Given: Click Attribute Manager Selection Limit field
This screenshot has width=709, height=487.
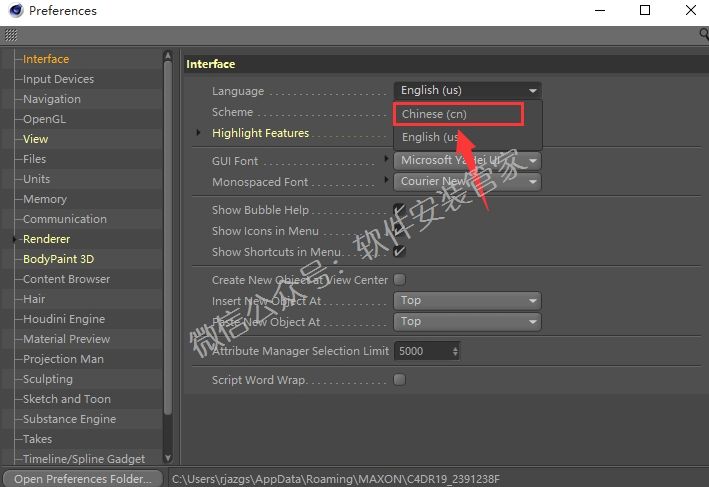Looking at the screenshot, I should [x=421, y=351].
